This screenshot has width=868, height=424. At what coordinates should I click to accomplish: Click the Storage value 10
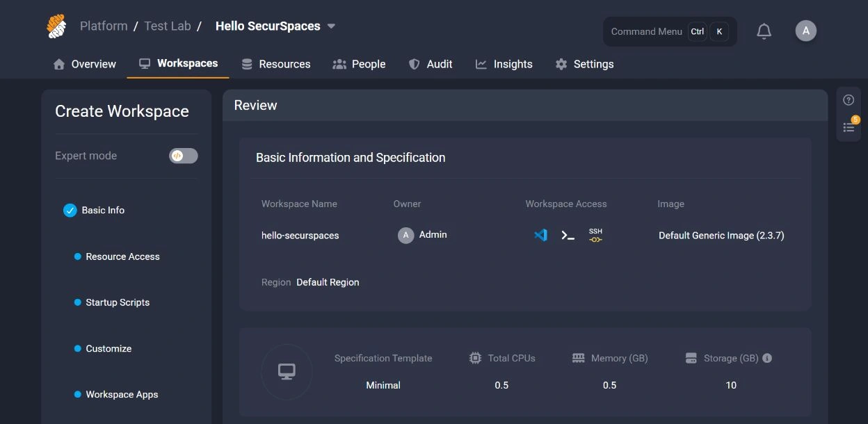coord(731,385)
